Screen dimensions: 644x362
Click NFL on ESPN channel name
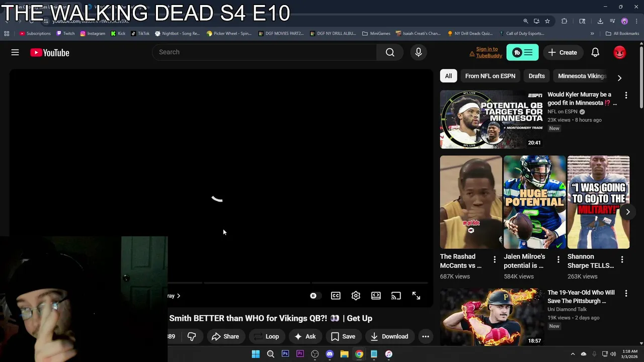[562, 112]
